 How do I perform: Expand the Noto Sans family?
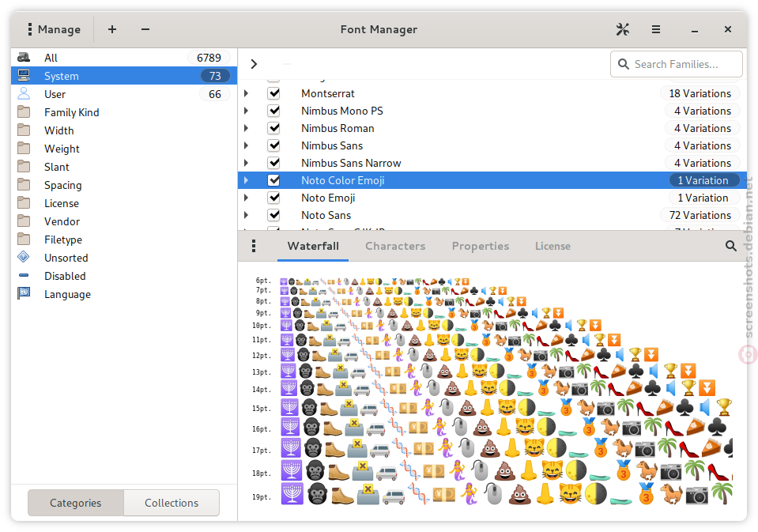click(247, 215)
